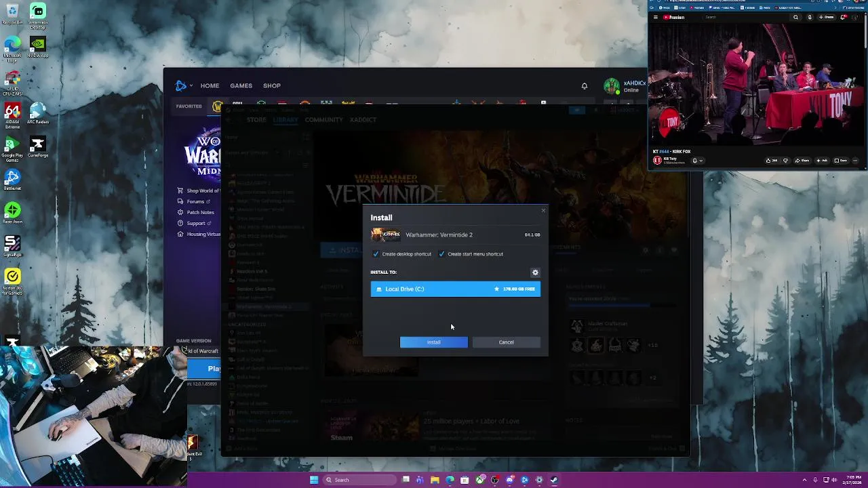Open SignalRgb desktop icon
868x488 pixels.
tap(12, 246)
